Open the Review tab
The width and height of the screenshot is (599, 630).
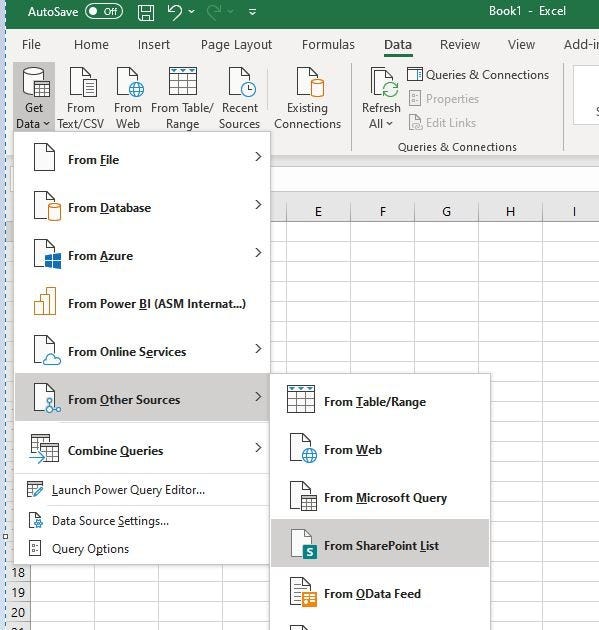tap(460, 45)
